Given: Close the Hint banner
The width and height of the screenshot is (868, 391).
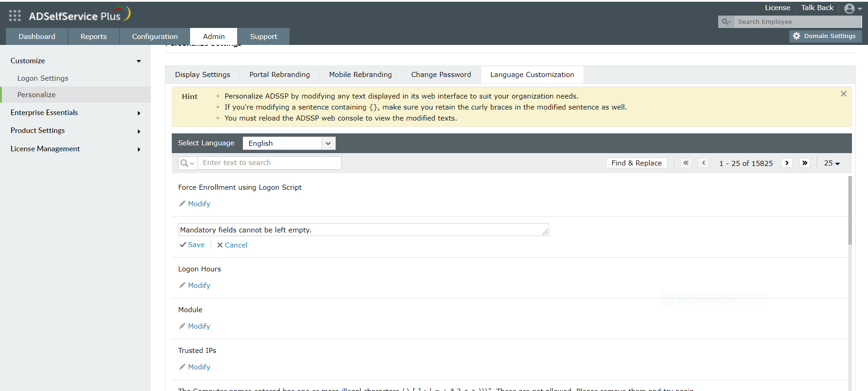Looking at the screenshot, I should point(843,94).
